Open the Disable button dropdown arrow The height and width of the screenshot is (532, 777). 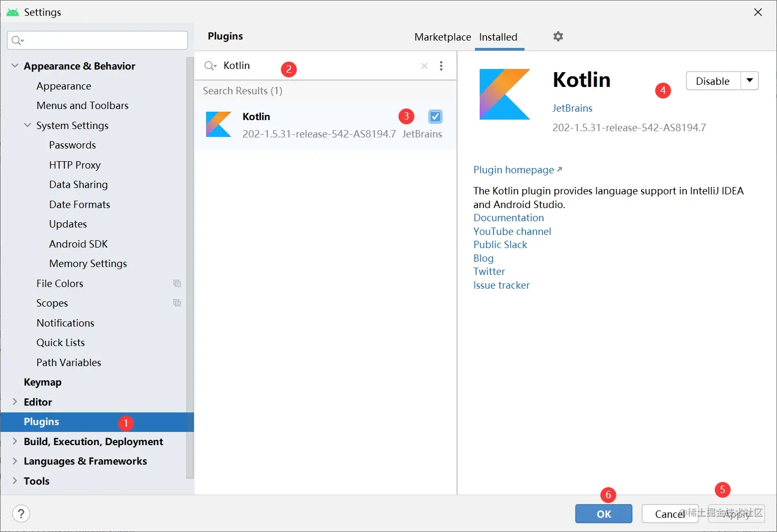[x=750, y=81]
